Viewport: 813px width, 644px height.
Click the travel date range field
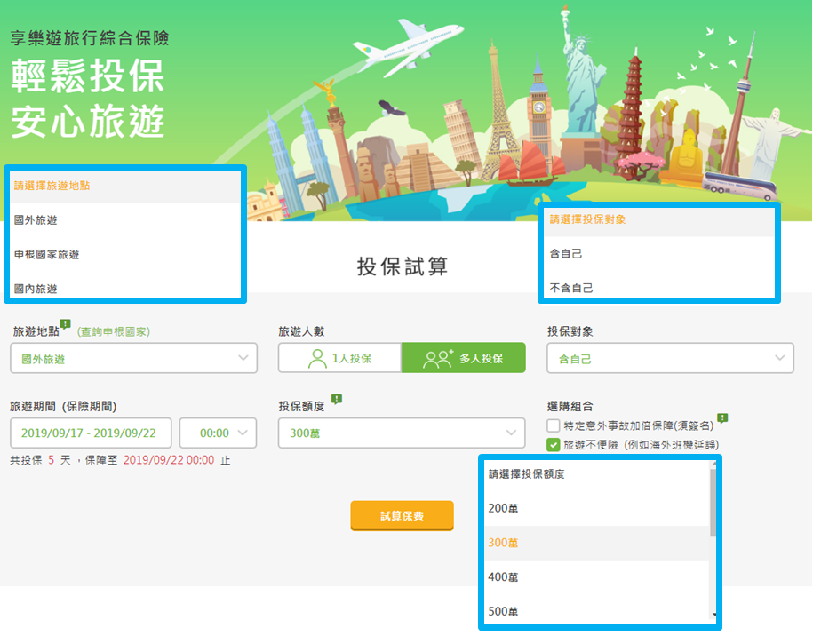point(91,433)
